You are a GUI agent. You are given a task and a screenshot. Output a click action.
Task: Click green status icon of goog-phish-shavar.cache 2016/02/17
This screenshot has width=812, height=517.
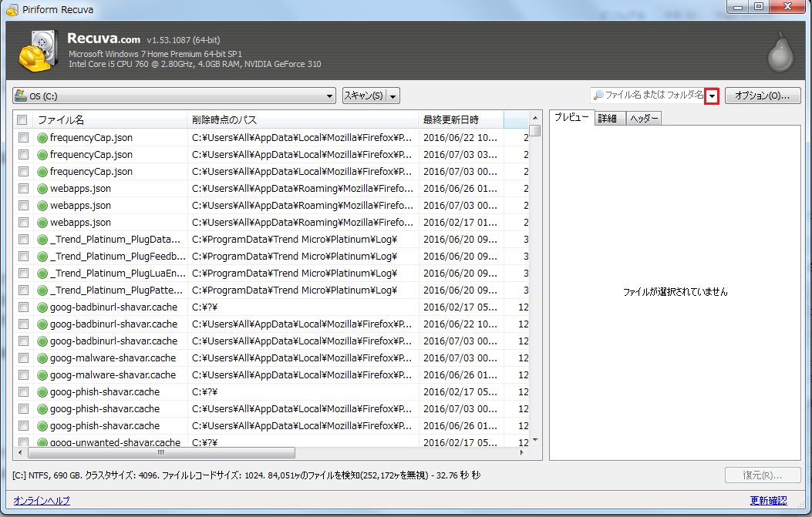pos(42,392)
